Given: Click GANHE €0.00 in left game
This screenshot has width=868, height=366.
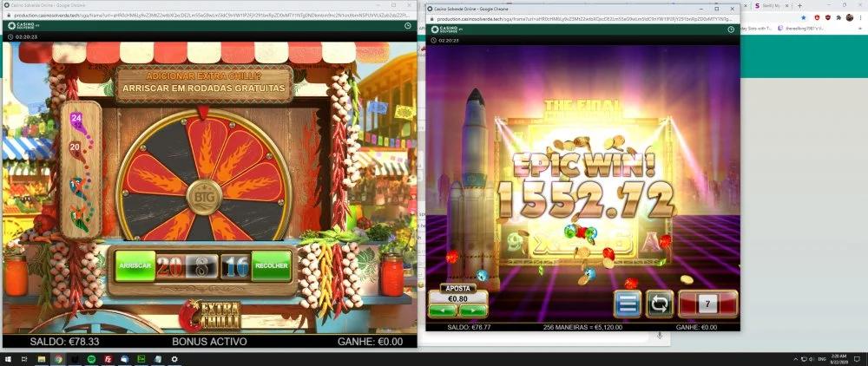Looking at the screenshot, I should point(371,342).
